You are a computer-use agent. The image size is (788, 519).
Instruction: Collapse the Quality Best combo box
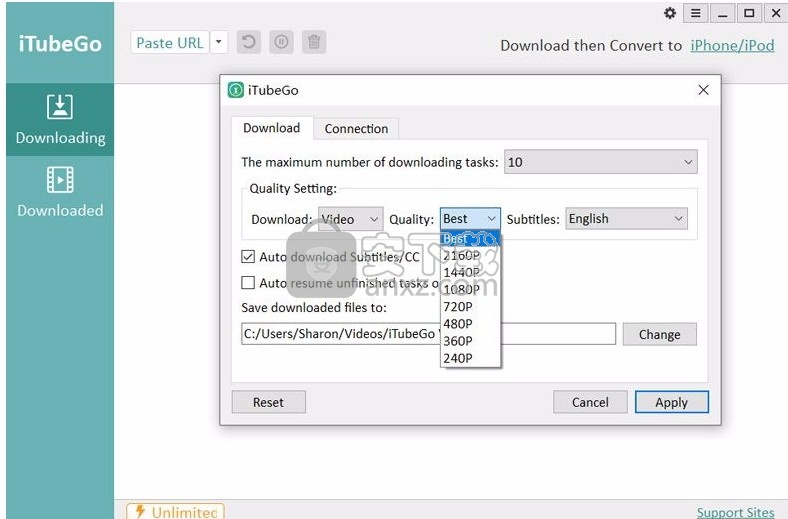pos(470,219)
